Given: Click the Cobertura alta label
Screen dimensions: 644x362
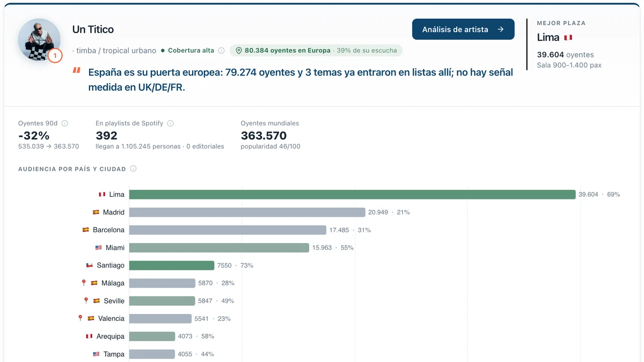Looking at the screenshot, I should tap(191, 50).
